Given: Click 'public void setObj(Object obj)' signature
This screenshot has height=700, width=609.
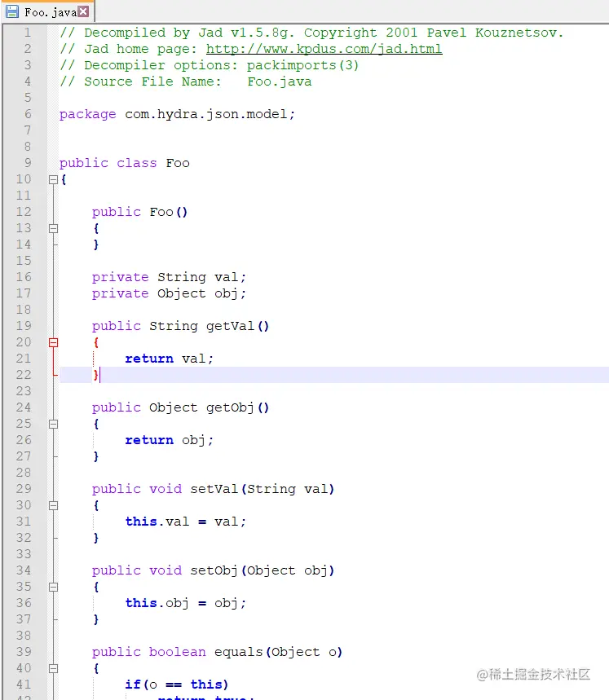Looking at the screenshot, I should (213, 570).
